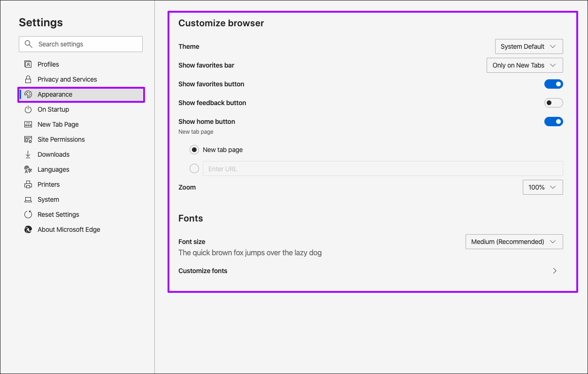
Task: Select the Enter URL radio button
Action: [x=194, y=168]
